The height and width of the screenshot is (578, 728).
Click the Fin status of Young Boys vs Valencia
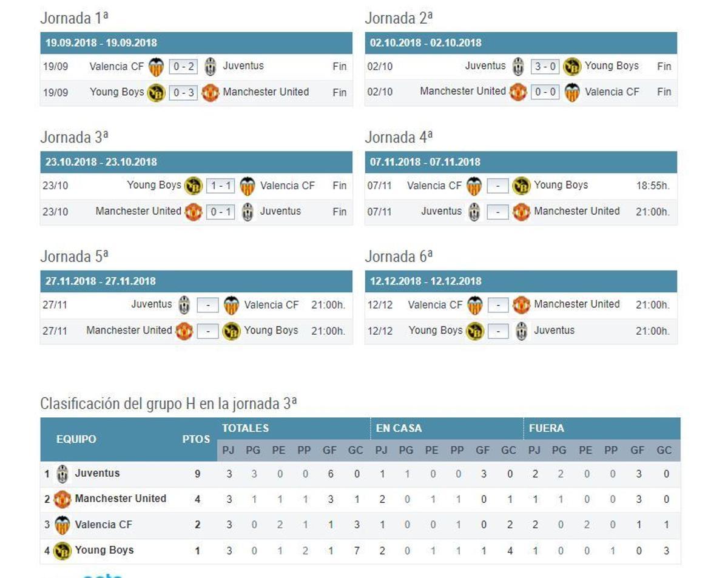point(340,186)
